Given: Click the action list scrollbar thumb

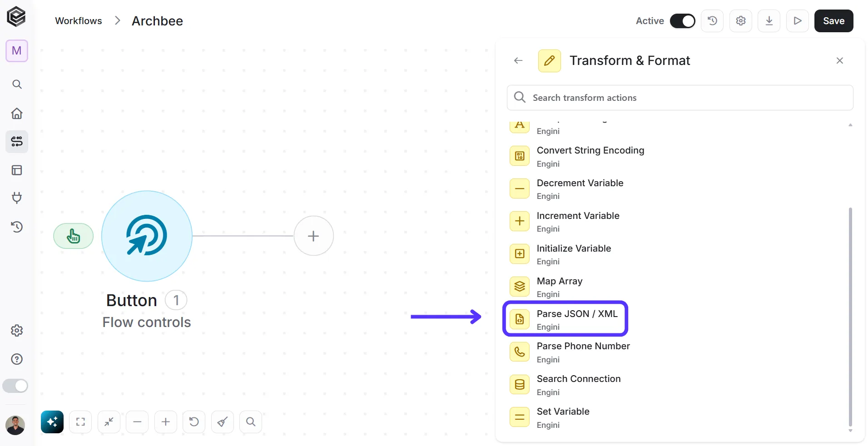Looking at the screenshot, I should [850, 317].
